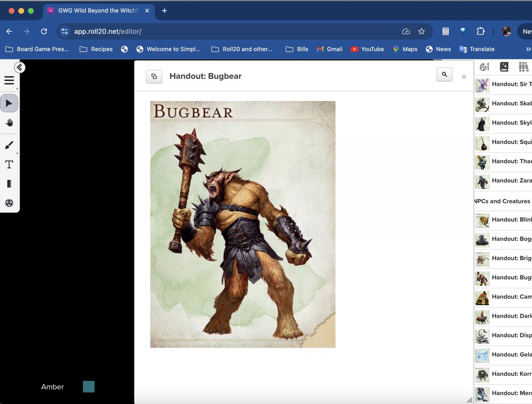The height and width of the screenshot is (404, 532).
Task: Reload the Roll20 page
Action: (x=44, y=31)
